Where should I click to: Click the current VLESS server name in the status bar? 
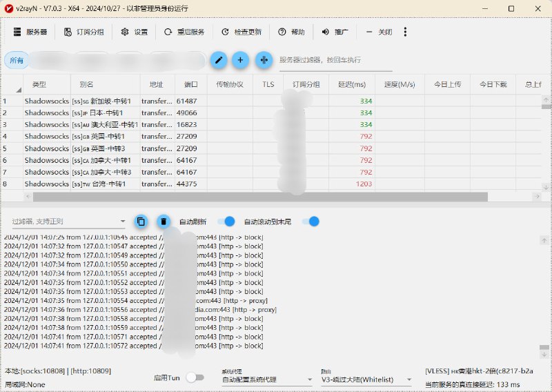click(479, 371)
